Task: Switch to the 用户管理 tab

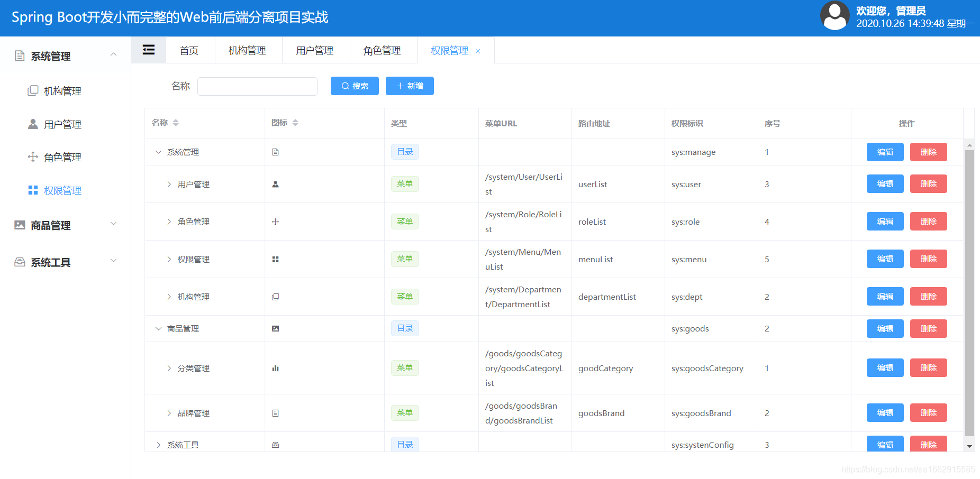Action: [315, 50]
